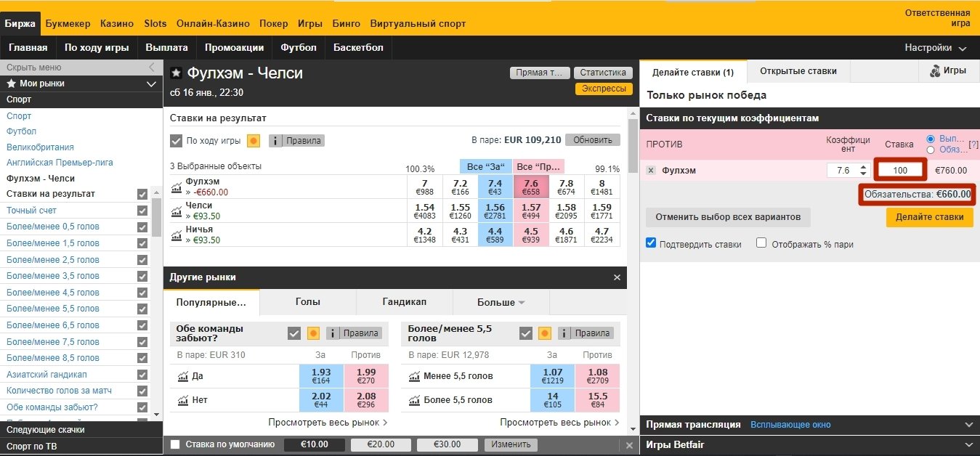Image resolution: width=980 pixels, height=456 pixels.
Task: Open the Больше dropdown in Другие рынки
Action: [x=501, y=302]
